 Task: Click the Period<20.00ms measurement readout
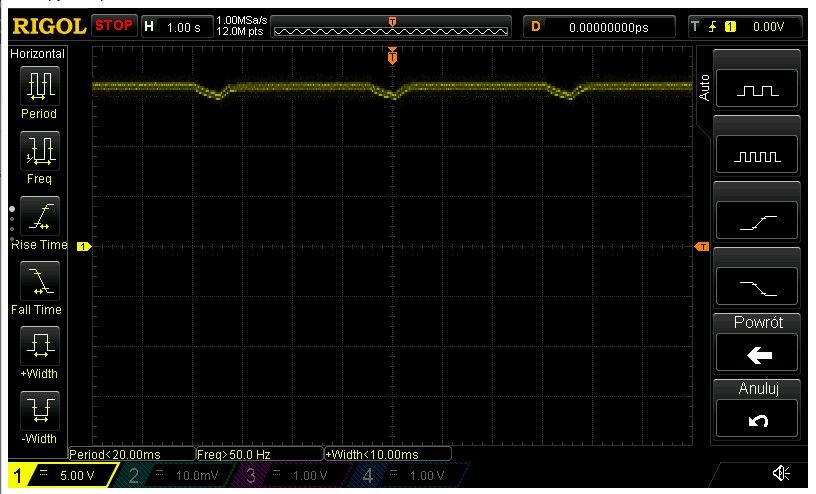click(132, 454)
